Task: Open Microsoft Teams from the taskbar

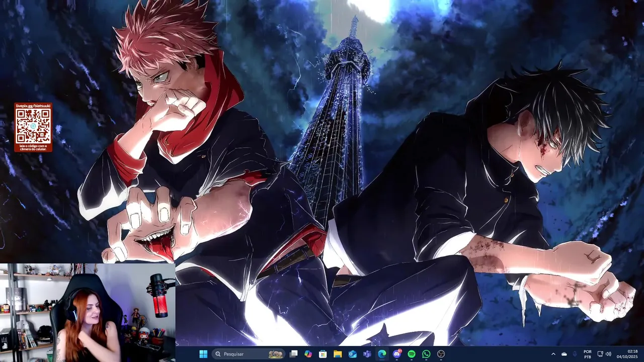Action: pos(367,354)
